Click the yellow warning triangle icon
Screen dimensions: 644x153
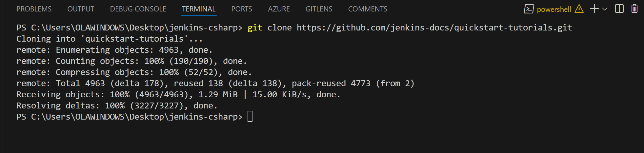579,9
